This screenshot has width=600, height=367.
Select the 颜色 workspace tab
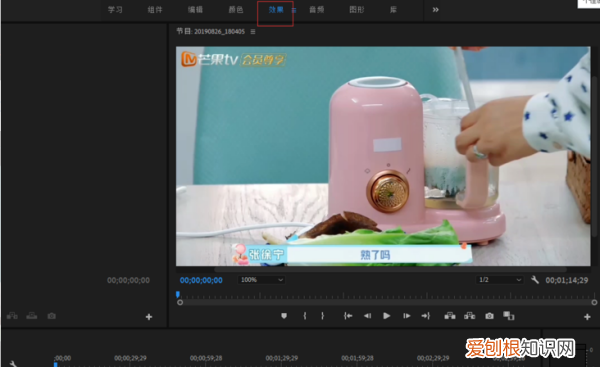click(236, 10)
